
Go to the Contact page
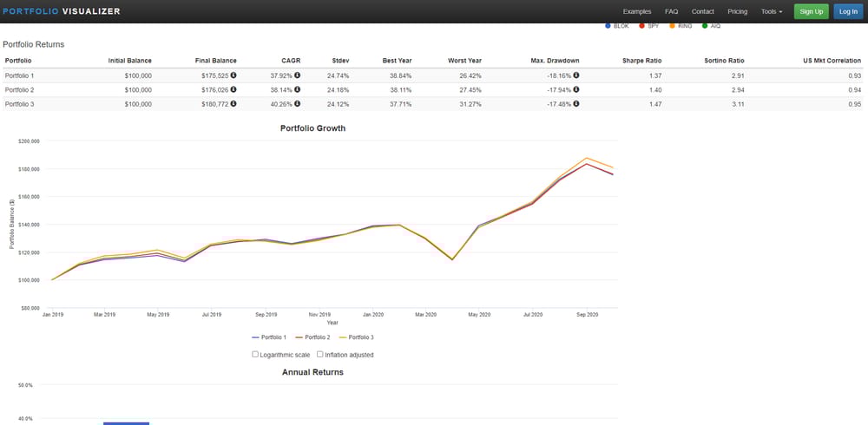point(702,11)
